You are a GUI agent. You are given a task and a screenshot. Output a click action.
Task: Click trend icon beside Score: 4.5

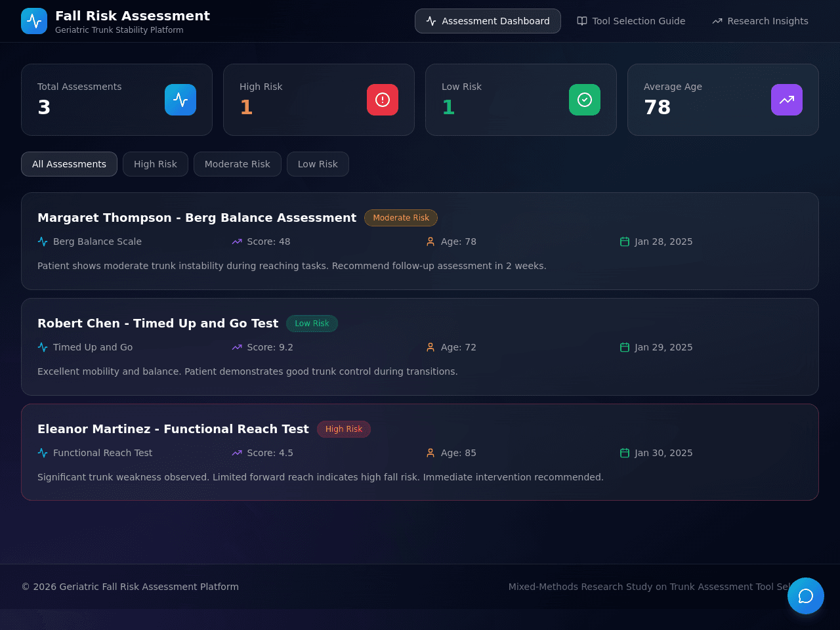coord(237,453)
